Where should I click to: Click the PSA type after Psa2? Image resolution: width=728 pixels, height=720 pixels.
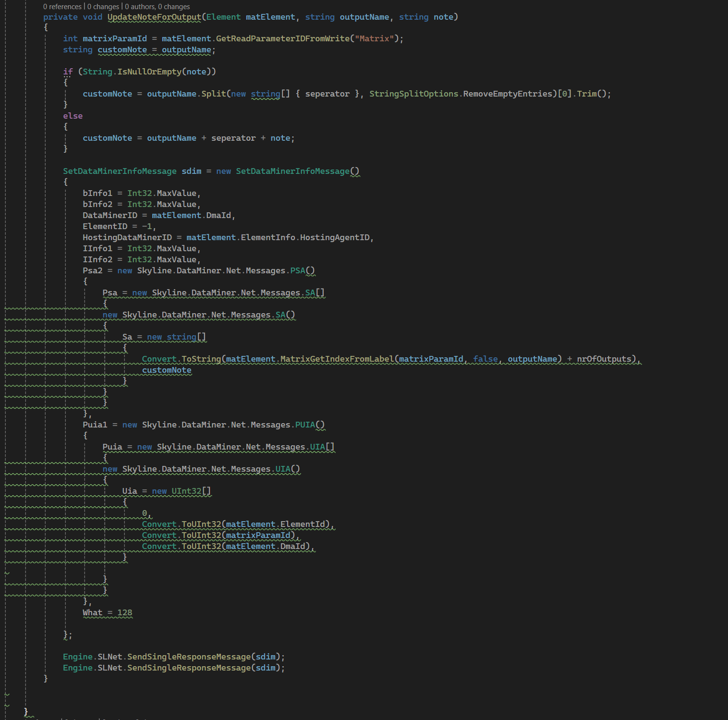point(298,271)
